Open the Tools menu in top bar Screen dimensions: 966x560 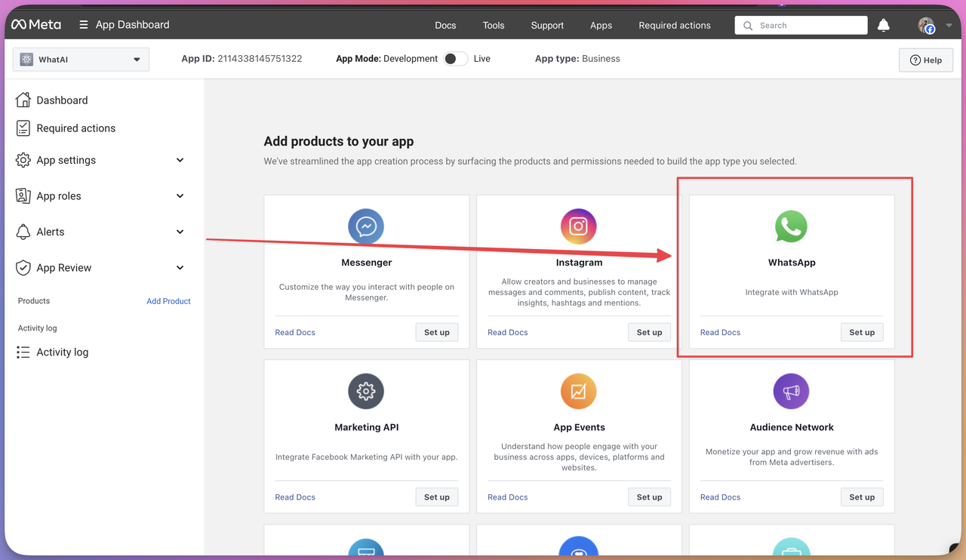[x=494, y=25]
